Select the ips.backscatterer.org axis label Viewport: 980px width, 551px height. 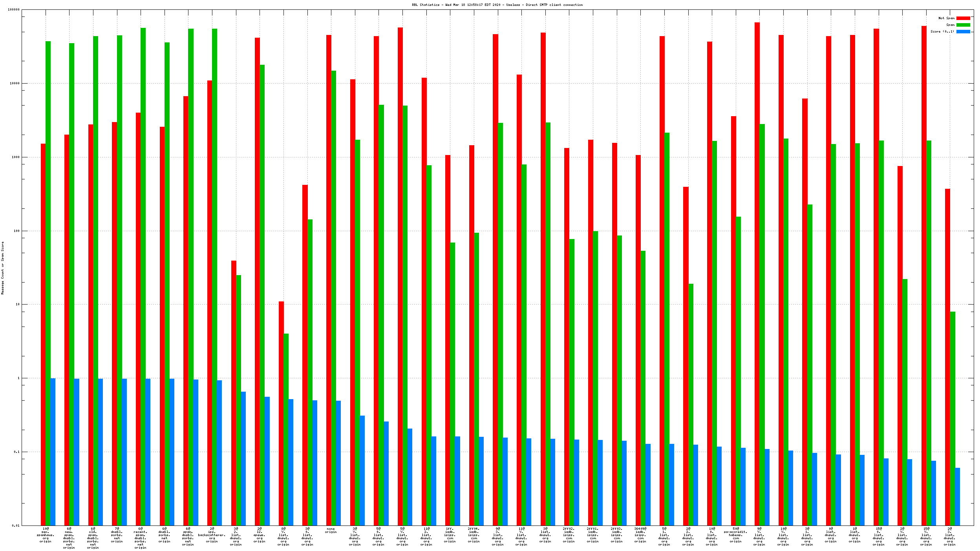212,535
